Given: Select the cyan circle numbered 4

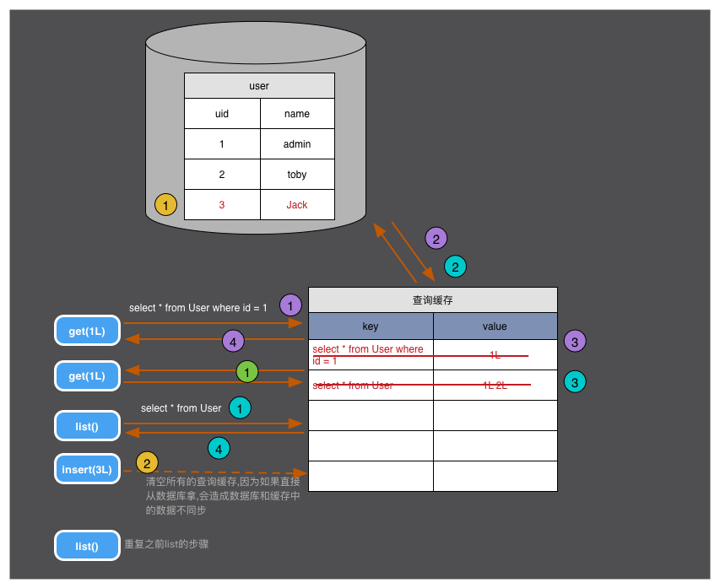Looking at the screenshot, I should click(x=219, y=449).
